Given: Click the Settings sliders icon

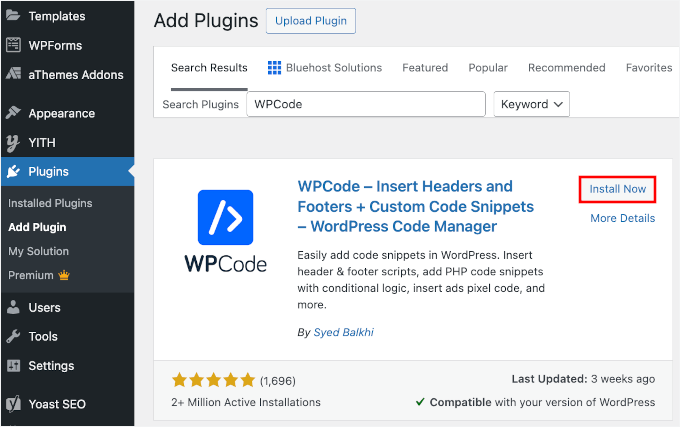Looking at the screenshot, I should (x=13, y=366).
